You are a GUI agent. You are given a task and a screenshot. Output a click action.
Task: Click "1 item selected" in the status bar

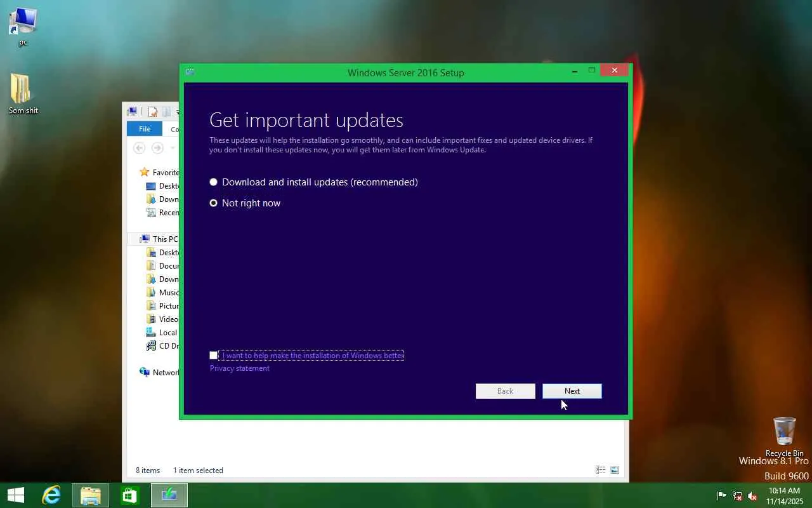tap(198, 471)
